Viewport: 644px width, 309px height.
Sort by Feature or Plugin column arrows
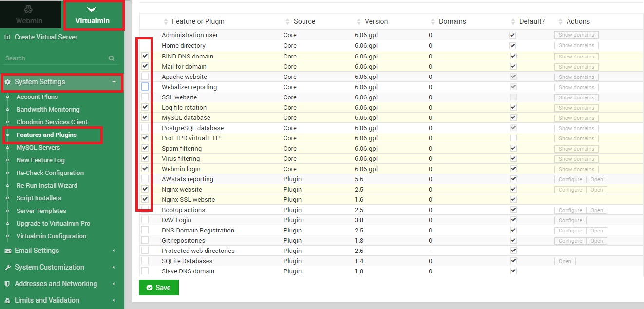pyautogui.click(x=165, y=21)
